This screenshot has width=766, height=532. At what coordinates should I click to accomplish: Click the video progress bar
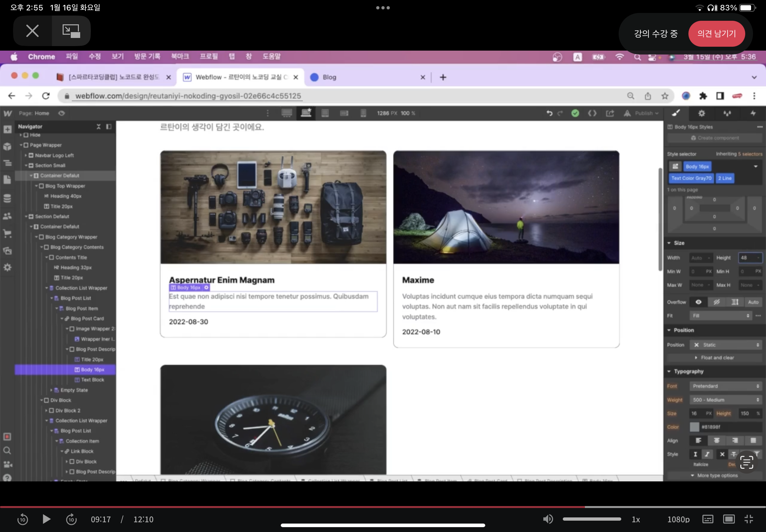[x=383, y=507]
